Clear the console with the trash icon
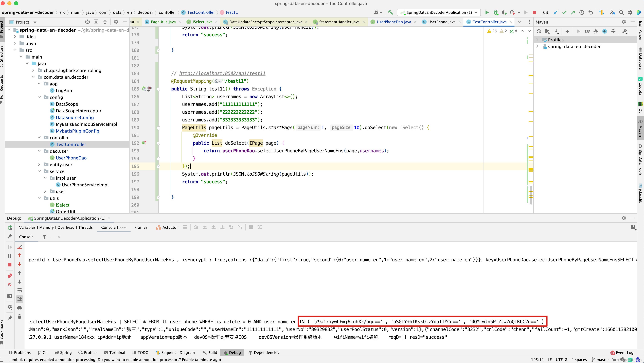This screenshot has height=363, width=644. 20,317
